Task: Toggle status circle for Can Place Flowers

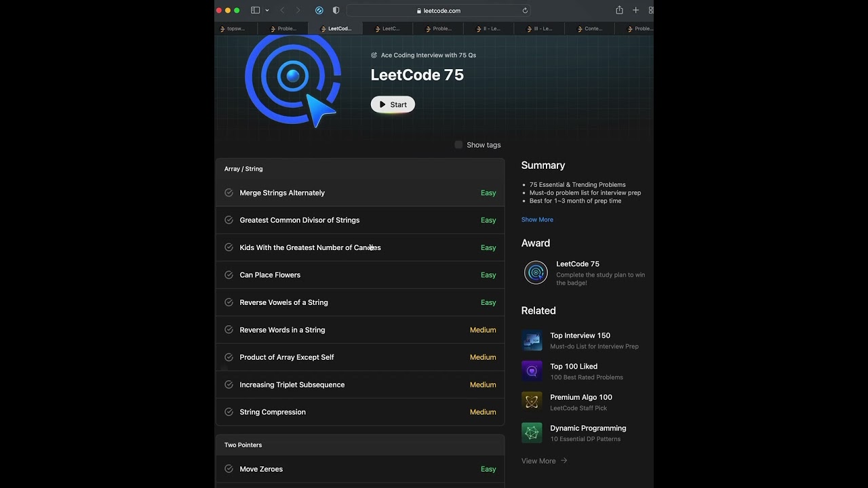Action: [x=229, y=274]
